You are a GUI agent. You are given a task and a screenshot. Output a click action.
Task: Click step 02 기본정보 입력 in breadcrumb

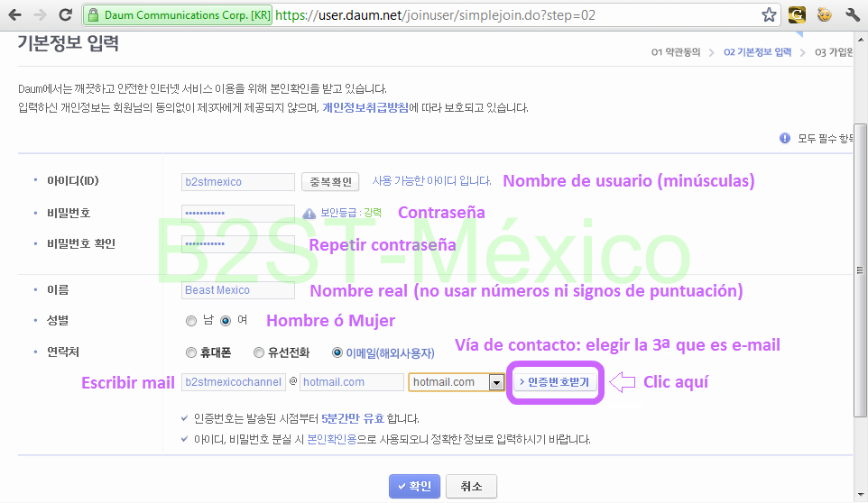757,52
